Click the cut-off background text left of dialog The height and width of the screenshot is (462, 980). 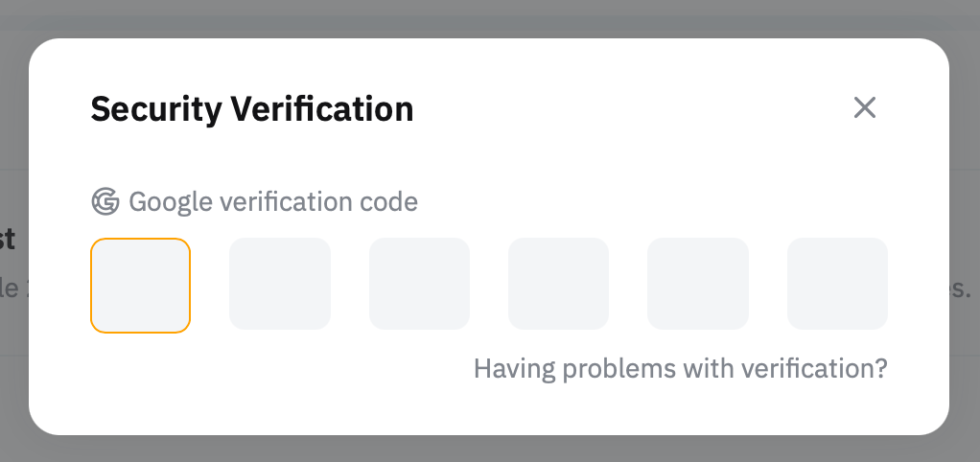9,240
